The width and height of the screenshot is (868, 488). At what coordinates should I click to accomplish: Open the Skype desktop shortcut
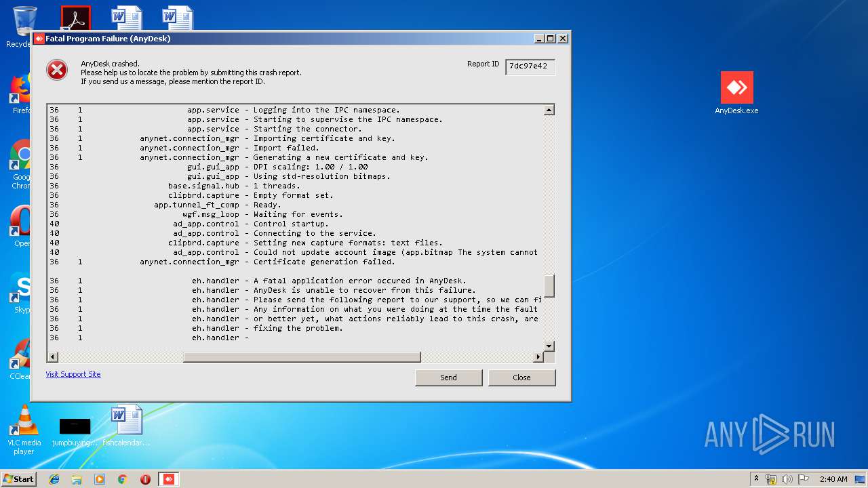[20, 293]
